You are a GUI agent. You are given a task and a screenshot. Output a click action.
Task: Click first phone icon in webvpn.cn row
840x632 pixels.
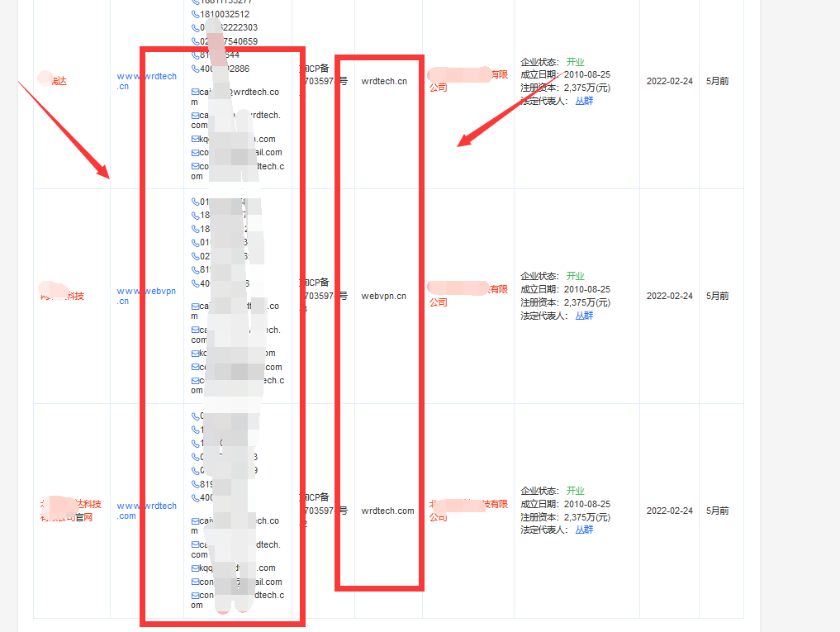196,202
